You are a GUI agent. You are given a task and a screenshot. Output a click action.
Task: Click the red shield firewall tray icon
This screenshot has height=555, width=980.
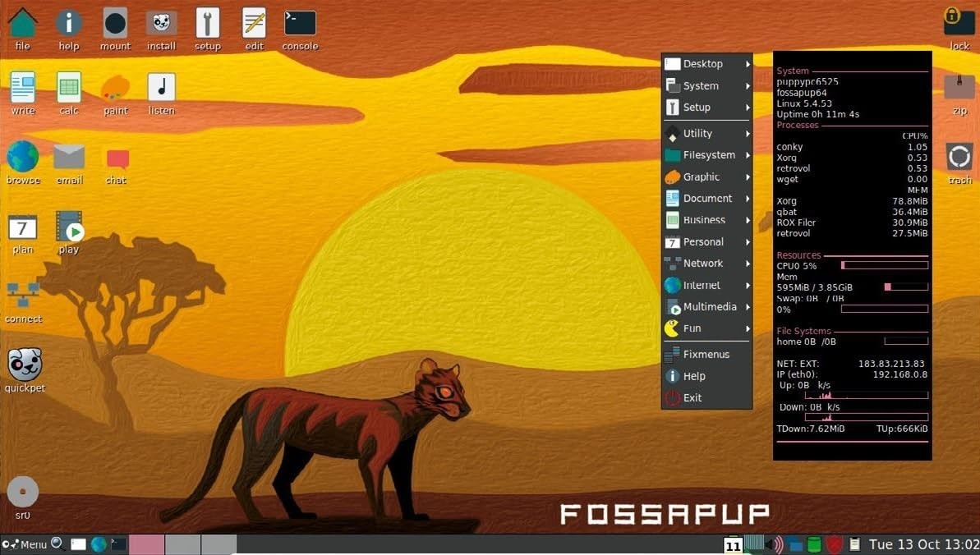pyautogui.click(x=834, y=544)
